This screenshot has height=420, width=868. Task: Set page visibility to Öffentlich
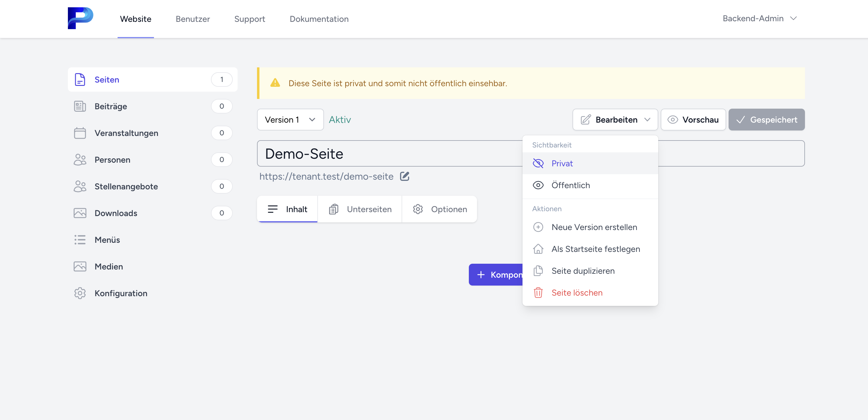tap(570, 185)
